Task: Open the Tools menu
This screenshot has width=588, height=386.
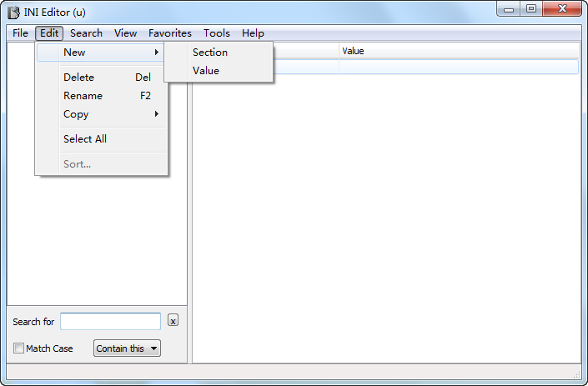Action: pyautogui.click(x=217, y=33)
